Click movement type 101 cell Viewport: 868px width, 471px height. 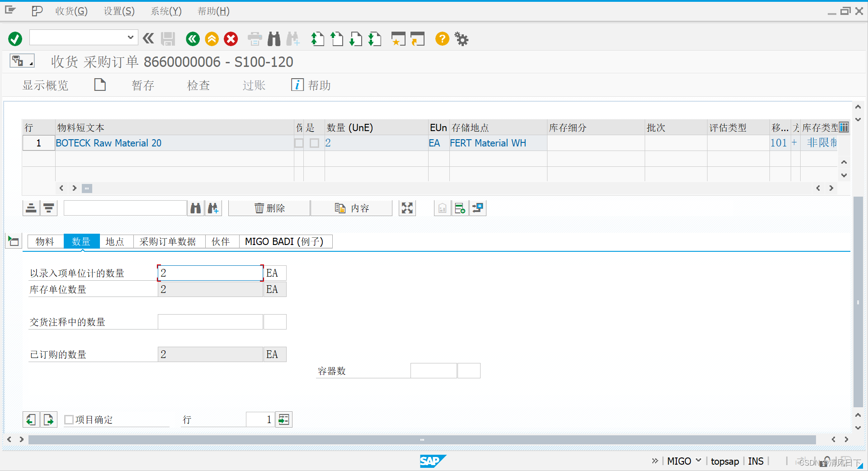point(780,143)
